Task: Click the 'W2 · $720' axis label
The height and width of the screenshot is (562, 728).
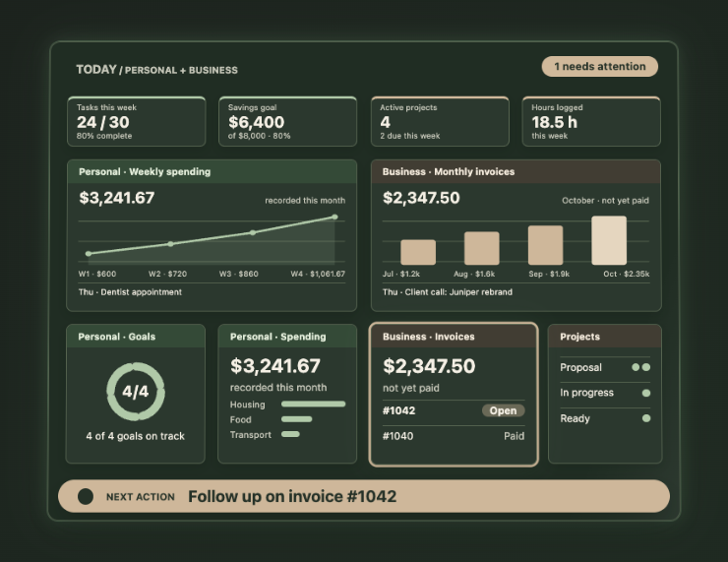Action: [167, 274]
